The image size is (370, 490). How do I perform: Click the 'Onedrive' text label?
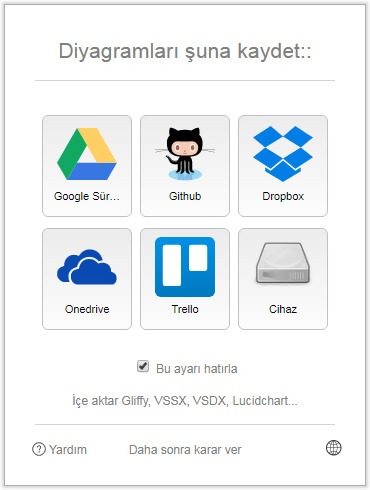coord(87,309)
